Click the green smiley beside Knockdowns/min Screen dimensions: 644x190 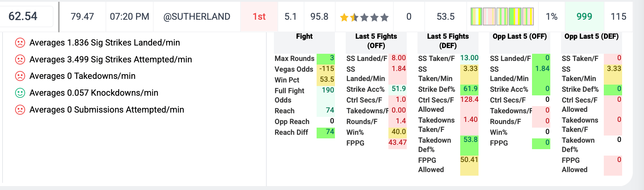click(x=20, y=93)
